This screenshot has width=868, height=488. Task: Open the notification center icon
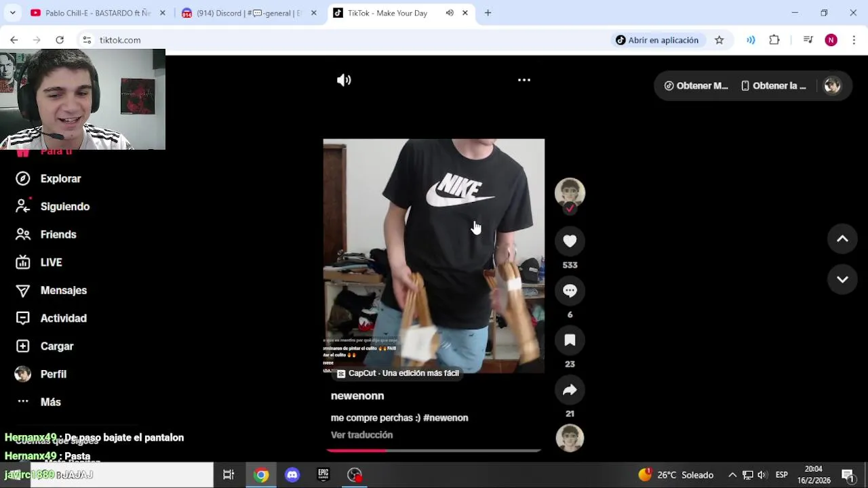(x=848, y=475)
